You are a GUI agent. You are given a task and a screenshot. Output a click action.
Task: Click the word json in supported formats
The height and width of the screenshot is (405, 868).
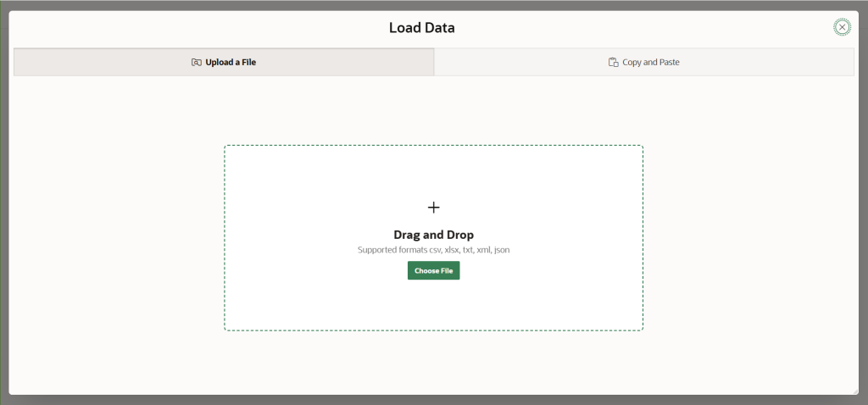click(502, 250)
